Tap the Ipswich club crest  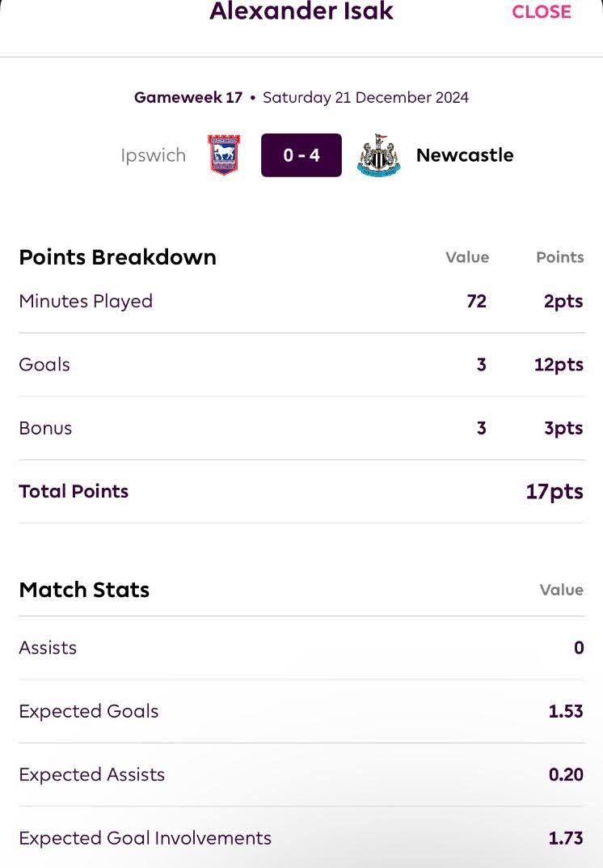(x=223, y=155)
